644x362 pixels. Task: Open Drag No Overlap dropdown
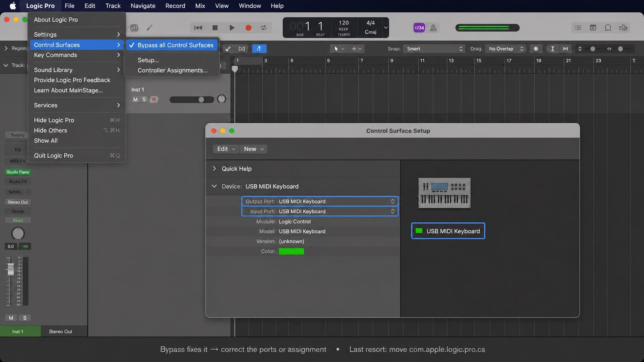[505, 49]
